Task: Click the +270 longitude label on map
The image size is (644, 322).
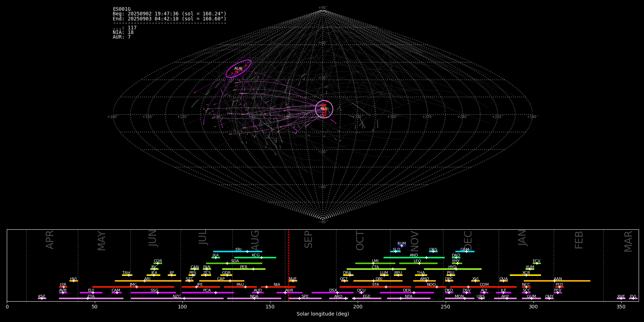Action: [427, 117]
